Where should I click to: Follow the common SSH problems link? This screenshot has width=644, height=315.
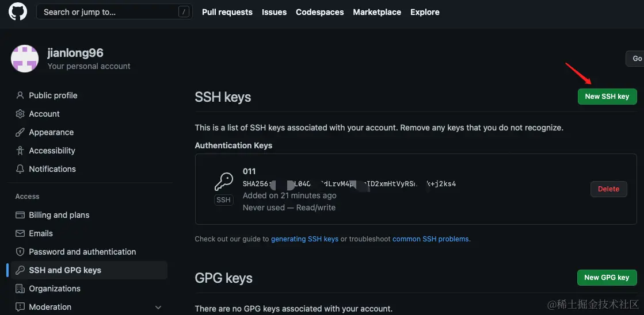[431, 239]
